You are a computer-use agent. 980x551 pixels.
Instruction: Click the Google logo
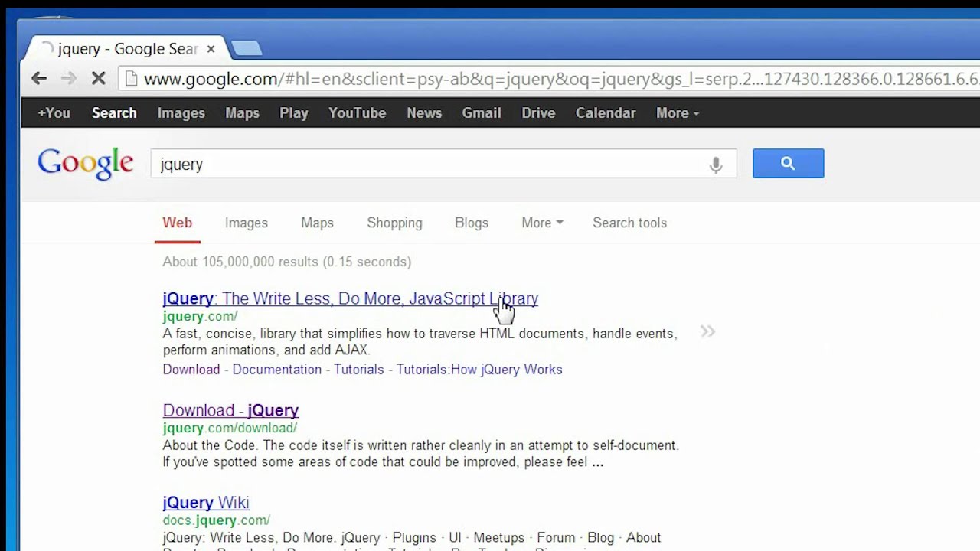pyautogui.click(x=85, y=164)
